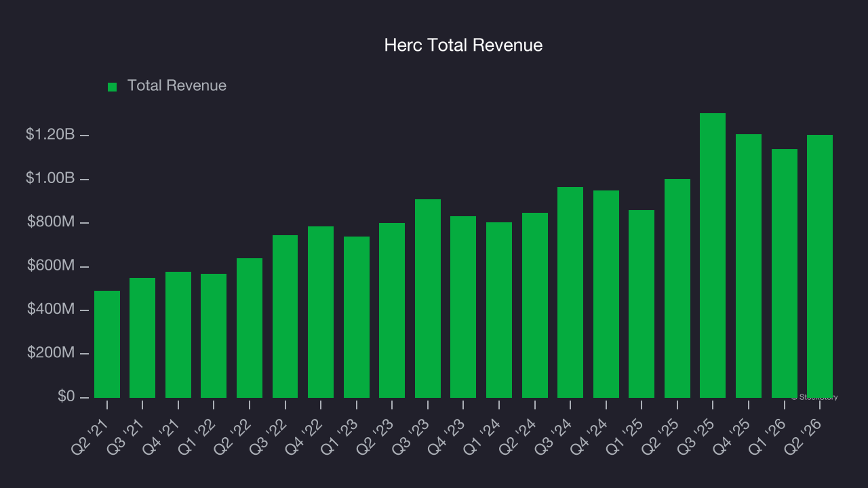Select the Q1 '23 revenue bar

tap(357, 317)
